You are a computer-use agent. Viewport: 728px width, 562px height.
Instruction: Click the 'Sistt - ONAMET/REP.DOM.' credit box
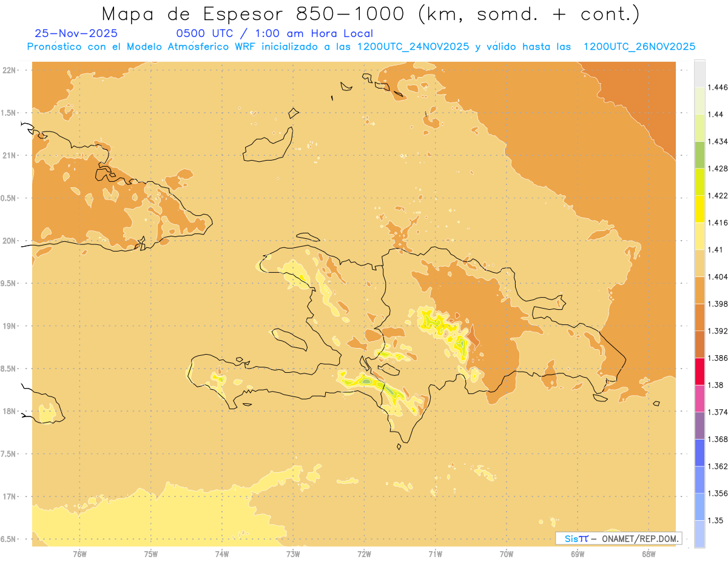tap(619, 538)
